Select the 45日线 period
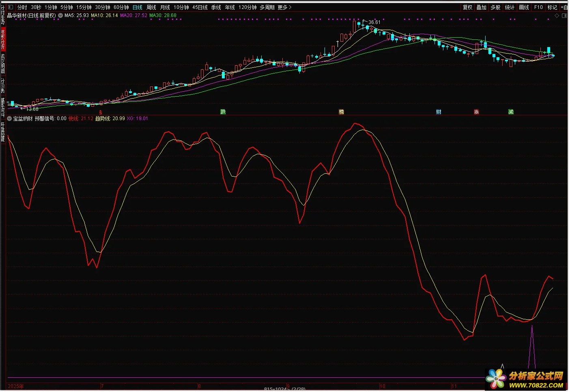Image resolution: width=570 pixels, height=392 pixels. coord(200,7)
